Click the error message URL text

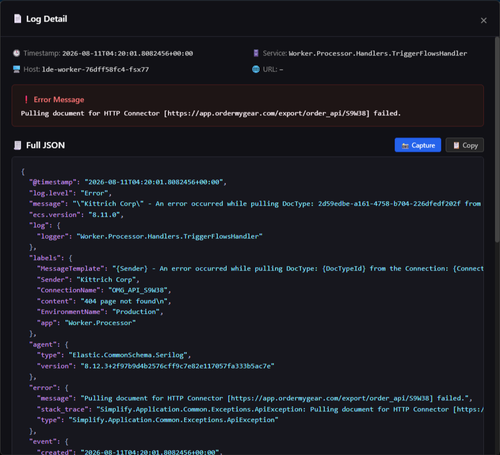268,113
